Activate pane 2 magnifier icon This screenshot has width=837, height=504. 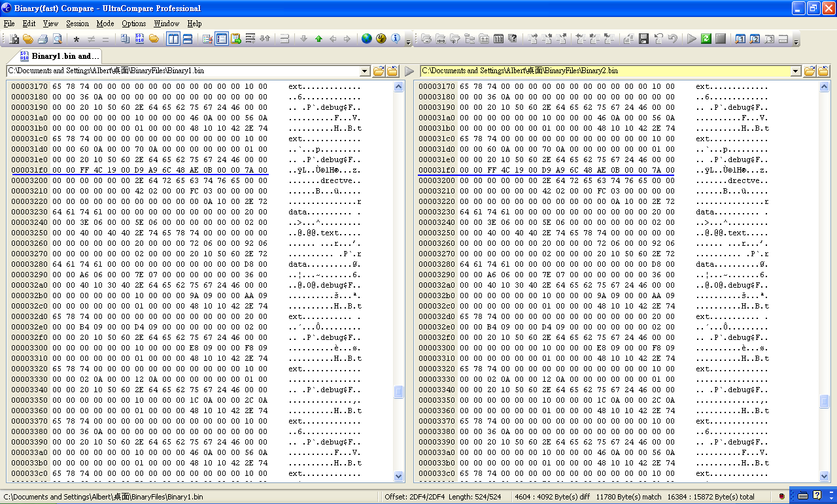(755, 39)
